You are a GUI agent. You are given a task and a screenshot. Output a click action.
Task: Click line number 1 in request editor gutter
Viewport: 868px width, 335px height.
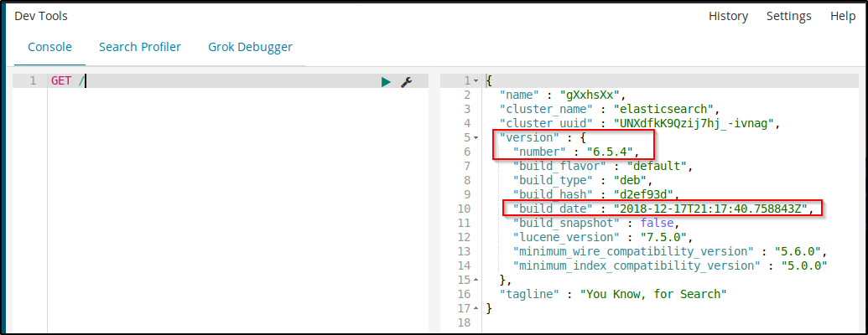34,81
